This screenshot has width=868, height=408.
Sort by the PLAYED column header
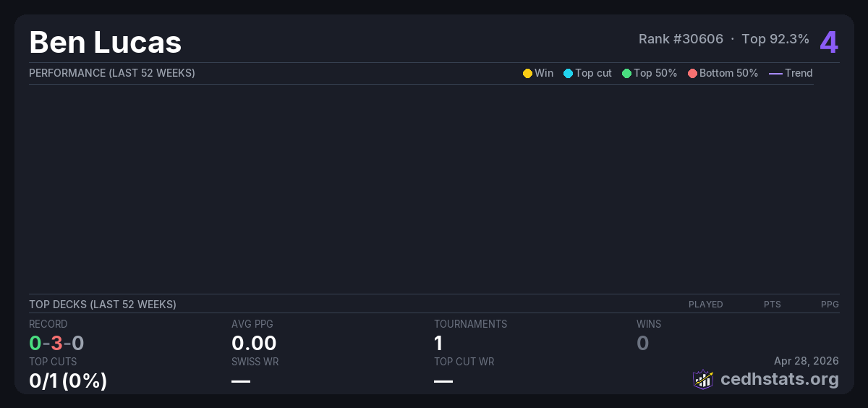tap(705, 305)
